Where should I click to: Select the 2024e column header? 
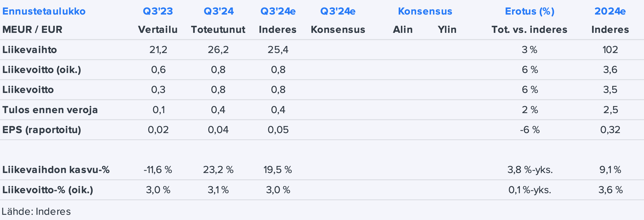coord(610,11)
